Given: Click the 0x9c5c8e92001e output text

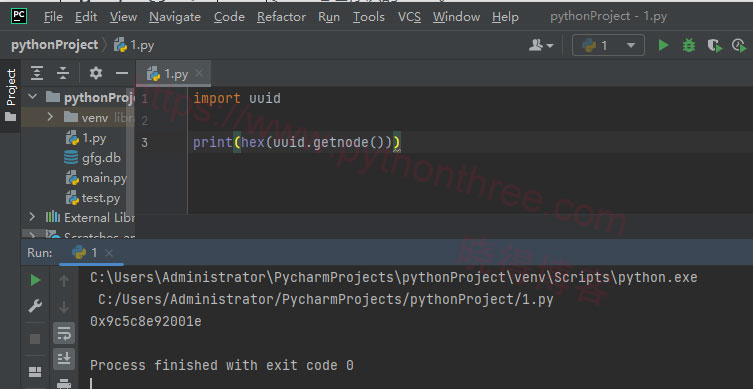Looking at the screenshot, I should coord(146,321).
